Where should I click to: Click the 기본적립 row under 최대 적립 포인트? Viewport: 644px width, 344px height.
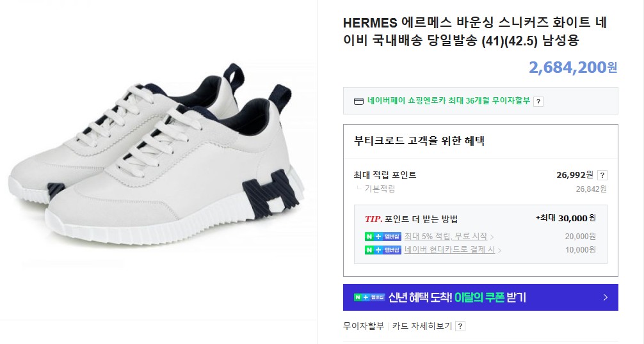pyautogui.click(x=481, y=189)
